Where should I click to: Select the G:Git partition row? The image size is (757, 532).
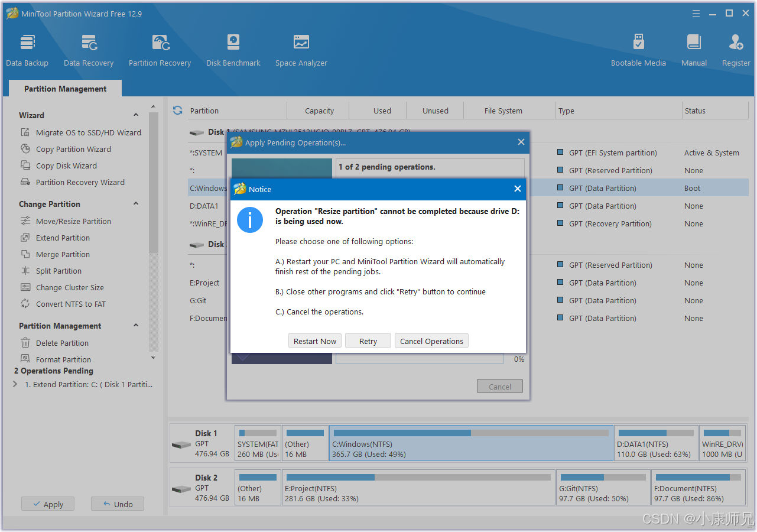point(468,301)
